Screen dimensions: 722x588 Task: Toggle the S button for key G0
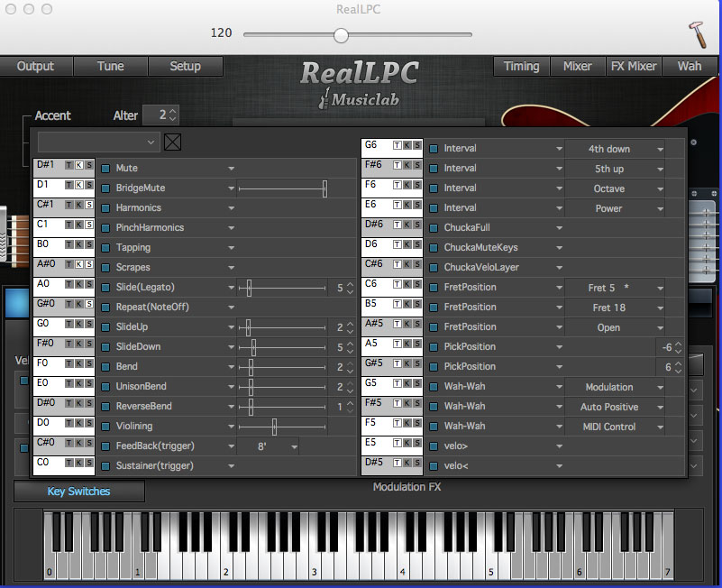(89, 324)
